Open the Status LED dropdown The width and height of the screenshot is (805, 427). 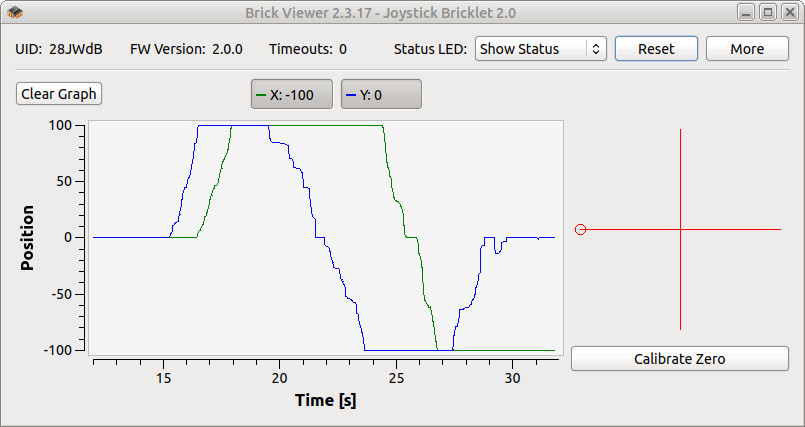541,49
